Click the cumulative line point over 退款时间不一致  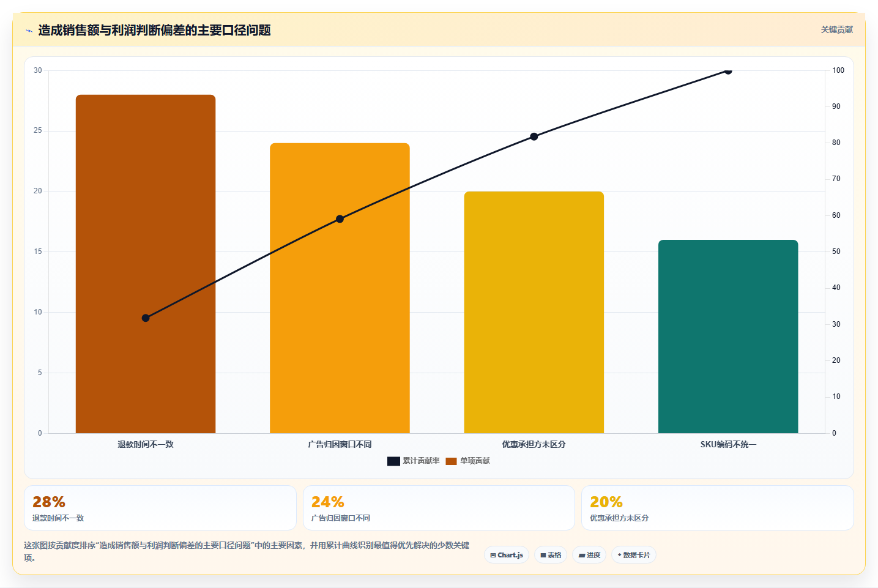[146, 318]
